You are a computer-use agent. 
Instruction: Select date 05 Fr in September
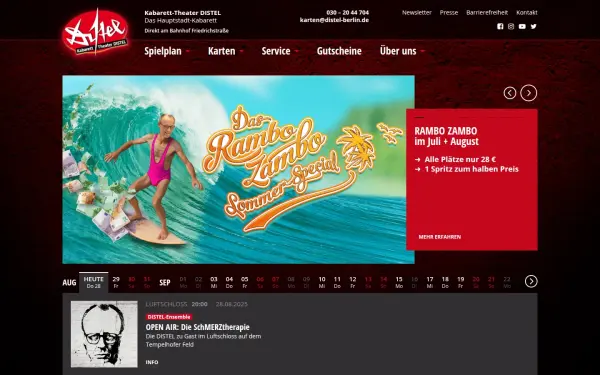tap(245, 282)
